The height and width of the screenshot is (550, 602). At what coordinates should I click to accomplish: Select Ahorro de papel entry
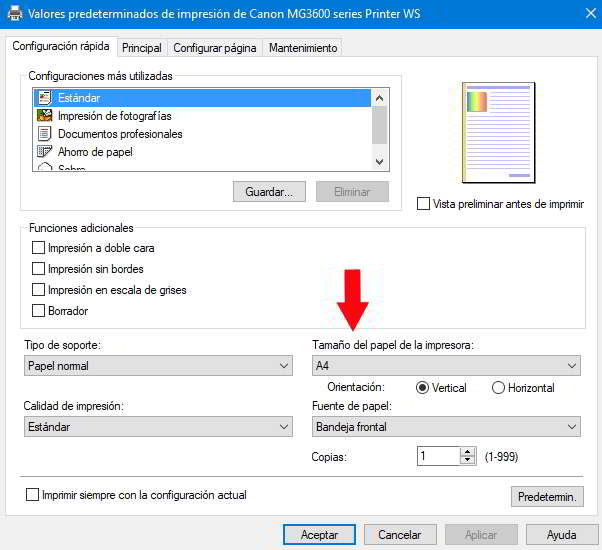[202, 152]
